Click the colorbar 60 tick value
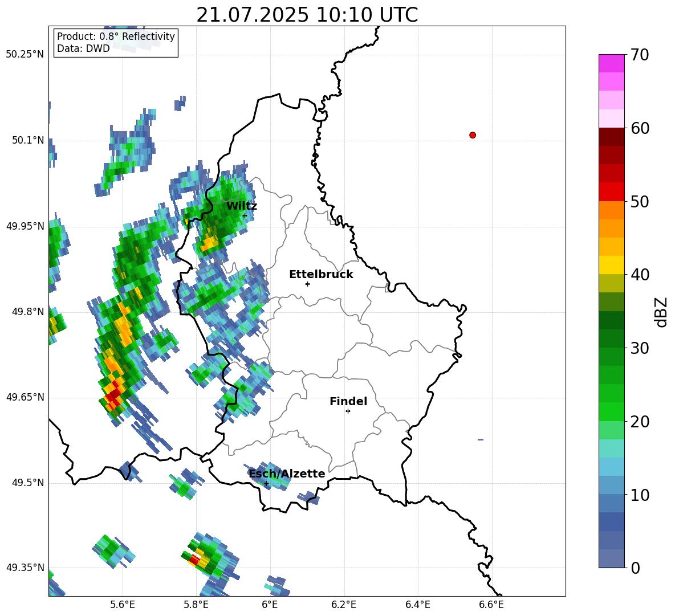Viewport: 675px width, 616px height. click(639, 128)
